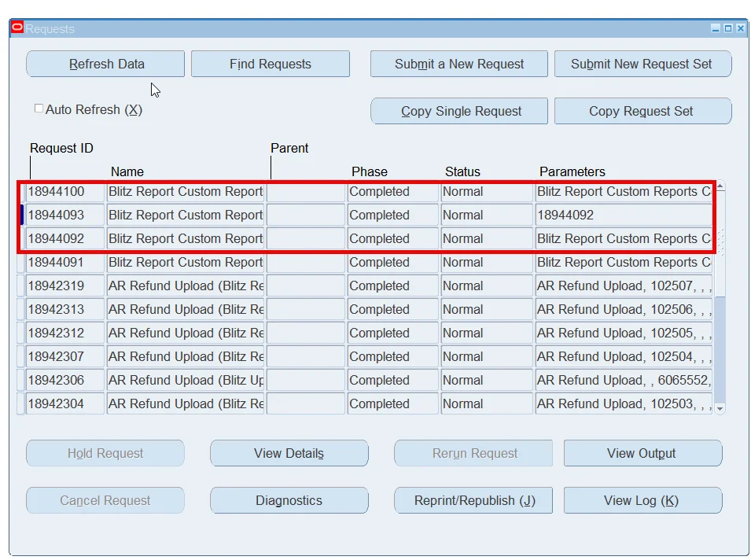This screenshot has width=751, height=560.
Task: Select Request ID field 18942312
Action: [65, 333]
